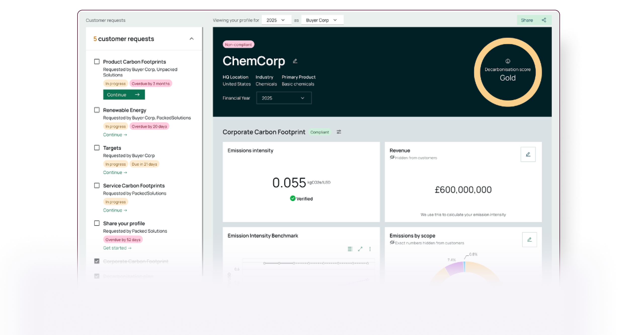Click the Overdue by 3 months tag
This screenshot has height=335, width=644.
click(x=150, y=83)
